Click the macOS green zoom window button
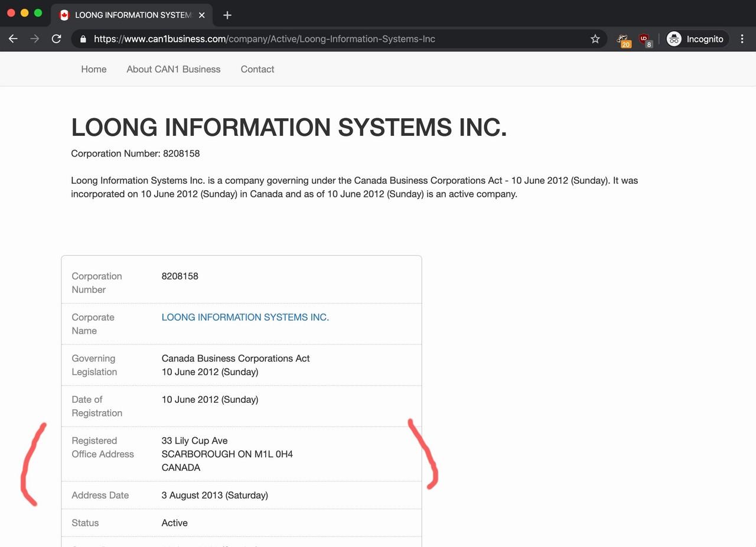Viewport: 756px width, 547px height. 38,12
